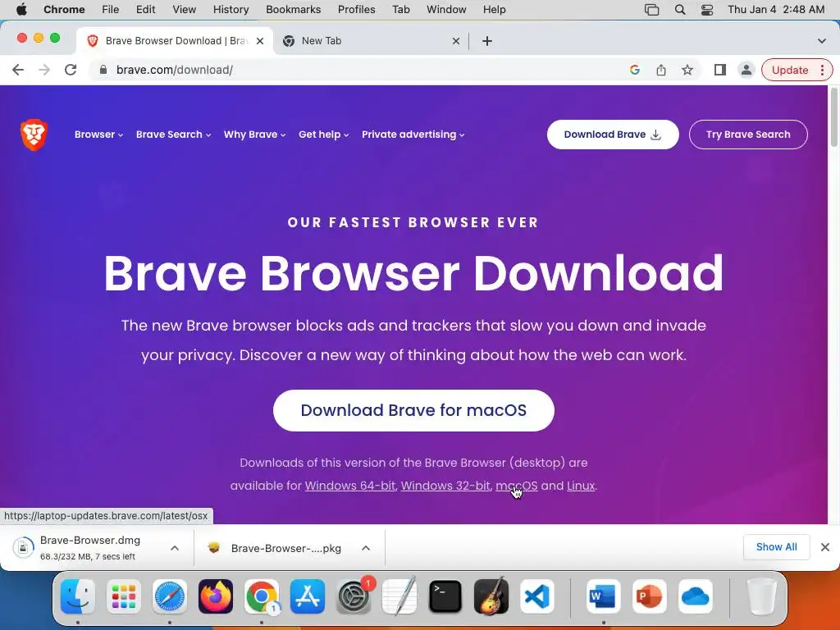
Task: Open the tab search chevron in the tab strip
Action: (821, 41)
